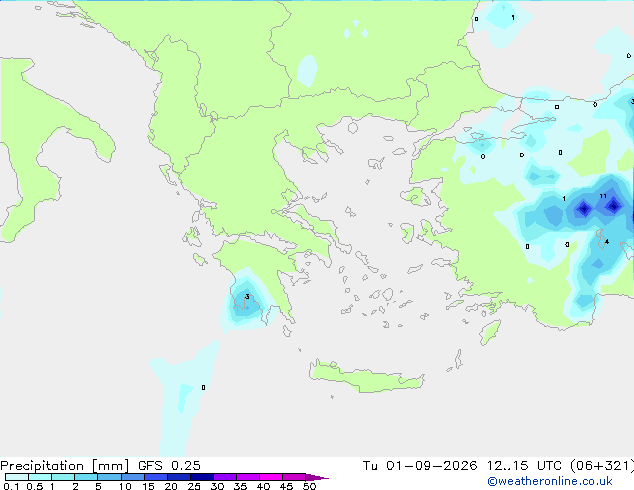
Task: Click the 25–30 mm navy legend cell
Action: (x=201, y=477)
